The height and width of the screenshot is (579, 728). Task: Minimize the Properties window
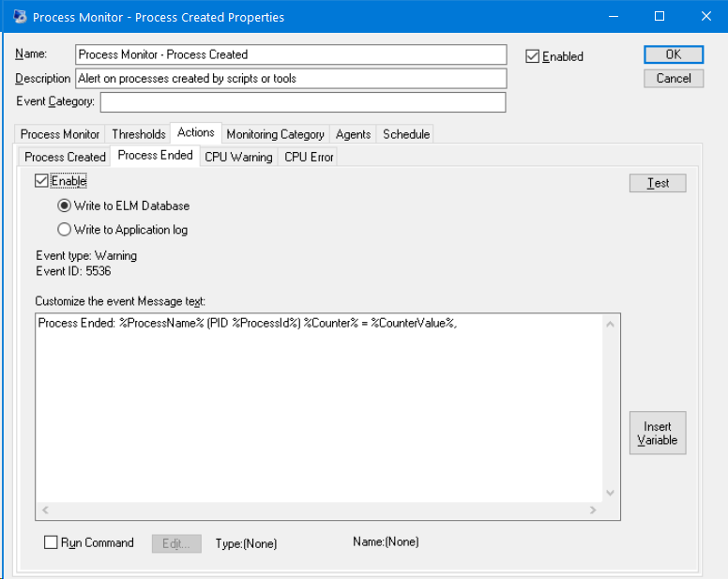[614, 17]
